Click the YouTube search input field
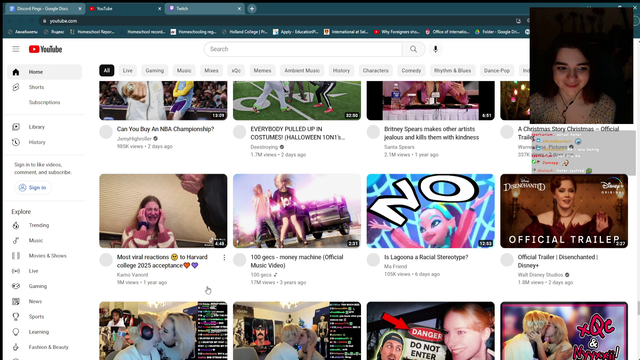 click(x=303, y=49)
